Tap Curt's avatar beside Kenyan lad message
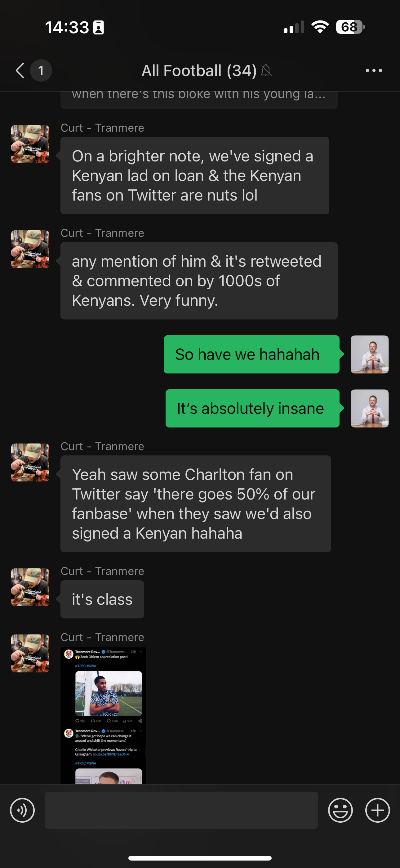This screenshot has width=400, height=868. [x=30, y=144]
